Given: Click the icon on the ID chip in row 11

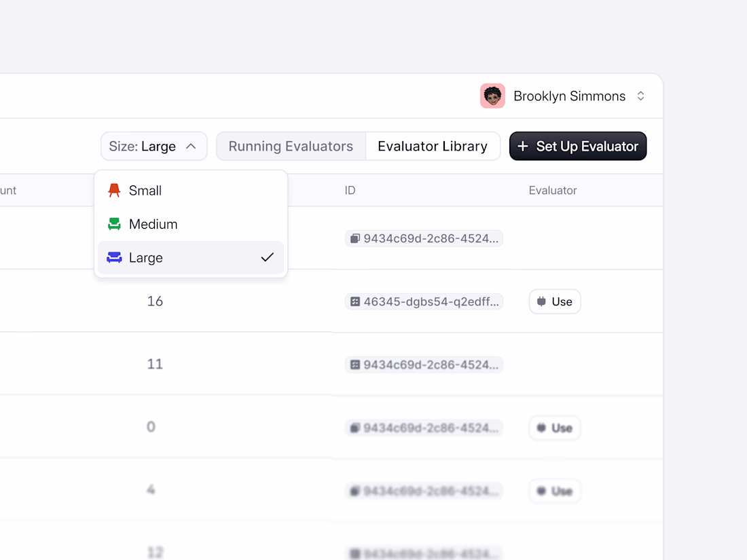Looking at the screenshot, I should tap(355, 365).
